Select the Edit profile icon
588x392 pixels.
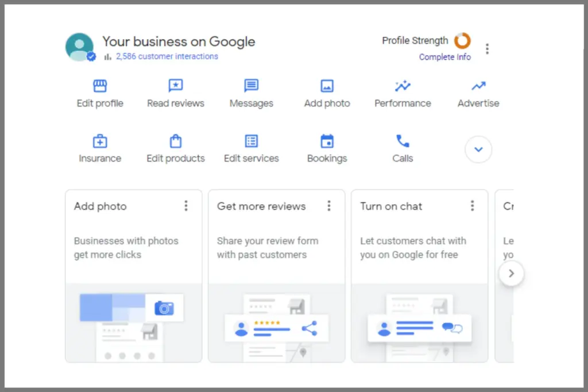click(x=100, y=85)
